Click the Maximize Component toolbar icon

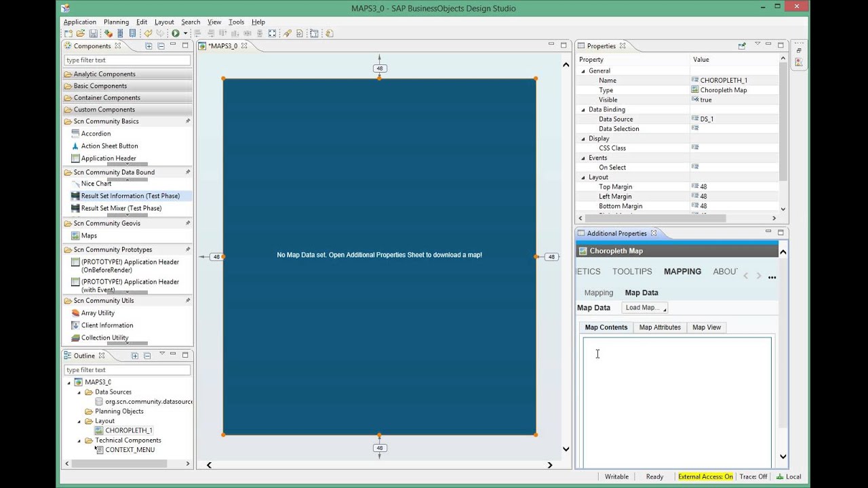click(272, 33)
